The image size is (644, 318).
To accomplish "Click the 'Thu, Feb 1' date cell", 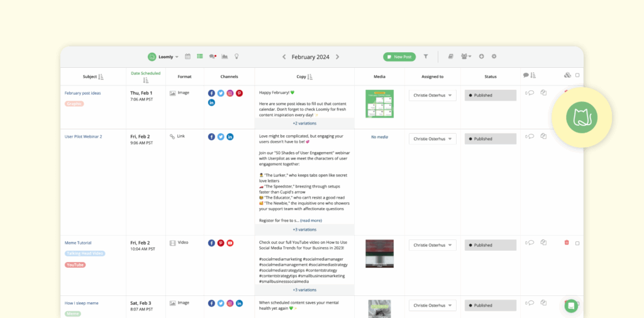I will 142,93.
